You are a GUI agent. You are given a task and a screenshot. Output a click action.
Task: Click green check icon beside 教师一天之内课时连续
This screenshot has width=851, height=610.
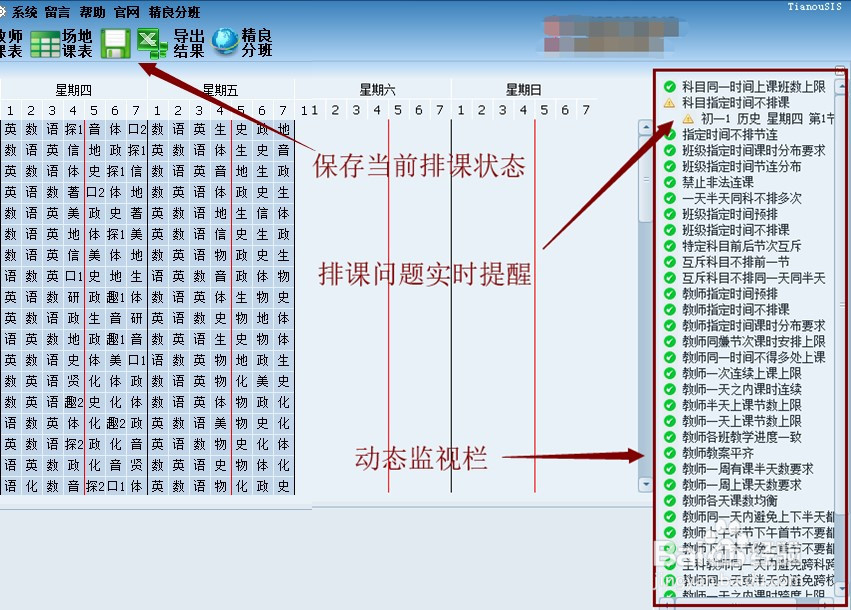[x=670, y=389]
